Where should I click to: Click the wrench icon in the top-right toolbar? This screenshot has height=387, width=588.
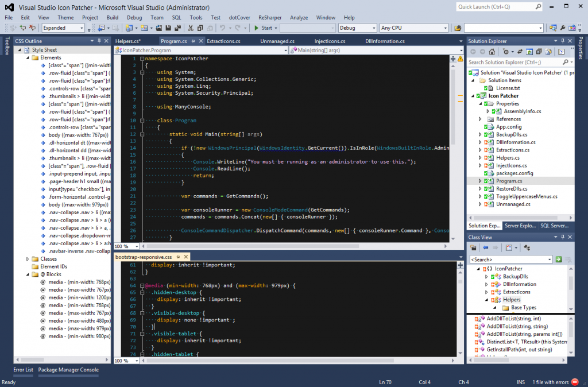pos(563,28)
